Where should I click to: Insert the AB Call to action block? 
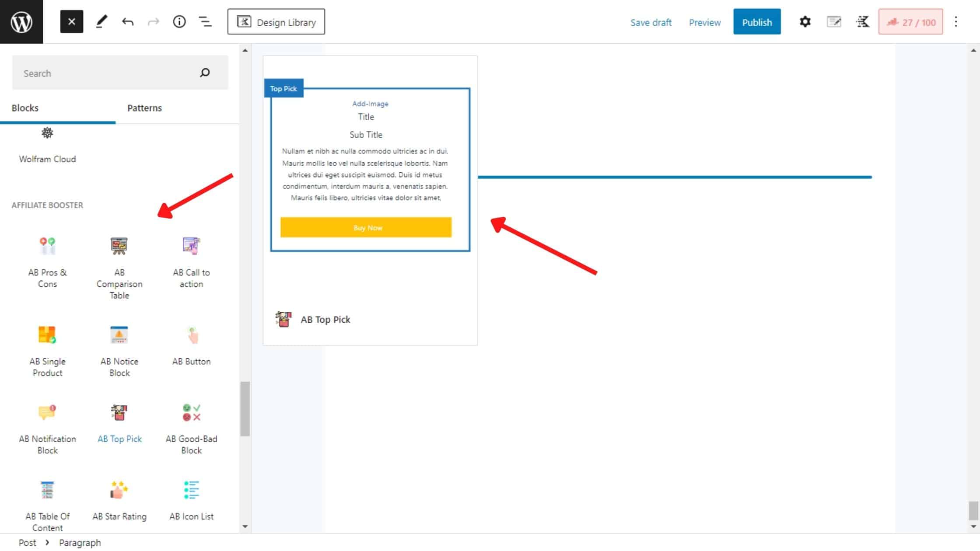pos(191,261)
